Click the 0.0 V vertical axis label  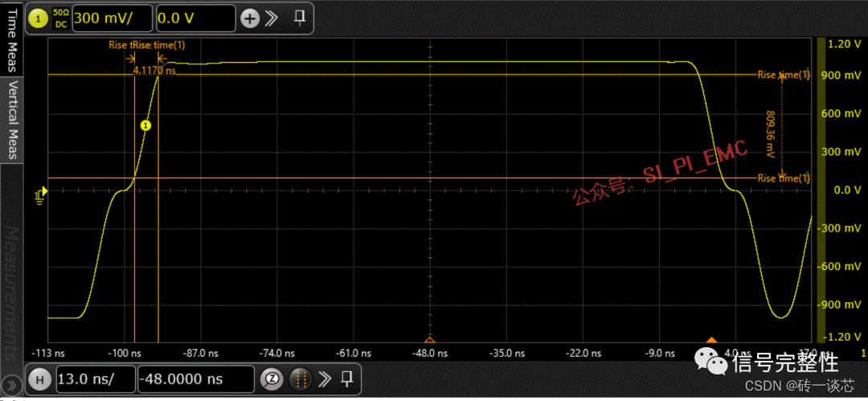[x=848, y=190]
